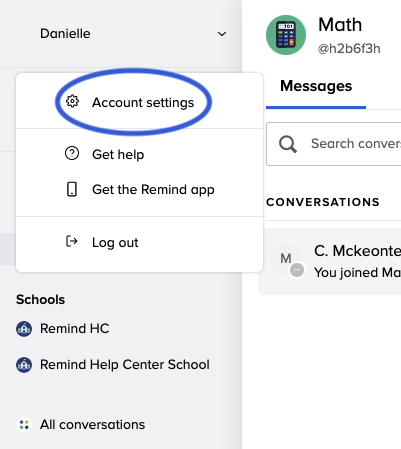The width and height of the screenshot is (401, 449).
Task: Click the All conversations colored dots icon
Action: (24, 425)
